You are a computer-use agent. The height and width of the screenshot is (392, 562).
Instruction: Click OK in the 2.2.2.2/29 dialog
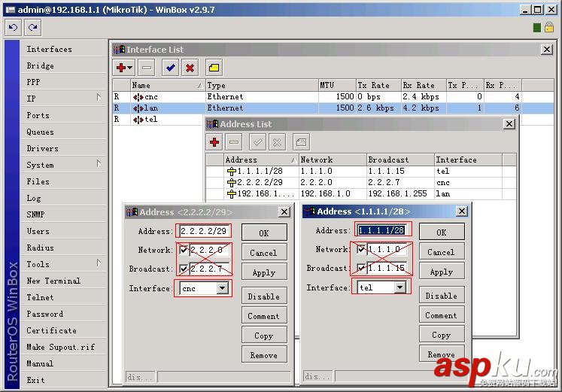264,233
